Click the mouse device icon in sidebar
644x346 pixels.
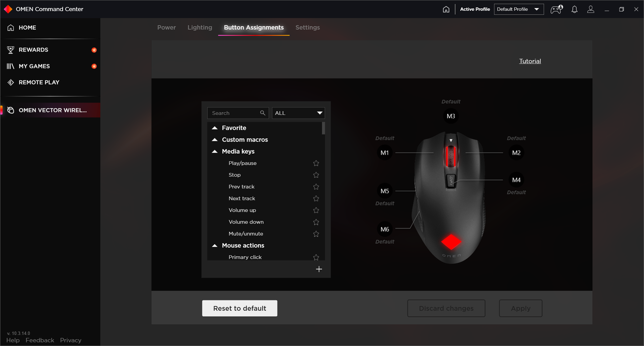[11, 110]
